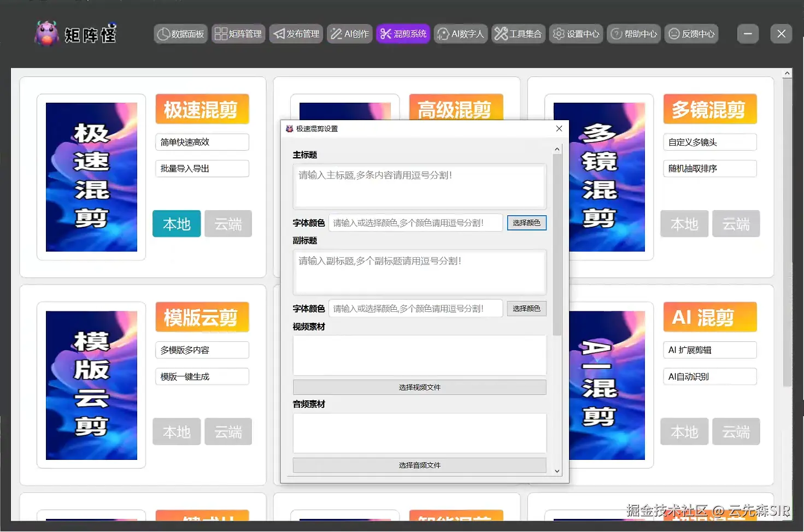804x532 pixels.
Task: Close the 极速混剪设置 dialog
Action: coord(559,128)
